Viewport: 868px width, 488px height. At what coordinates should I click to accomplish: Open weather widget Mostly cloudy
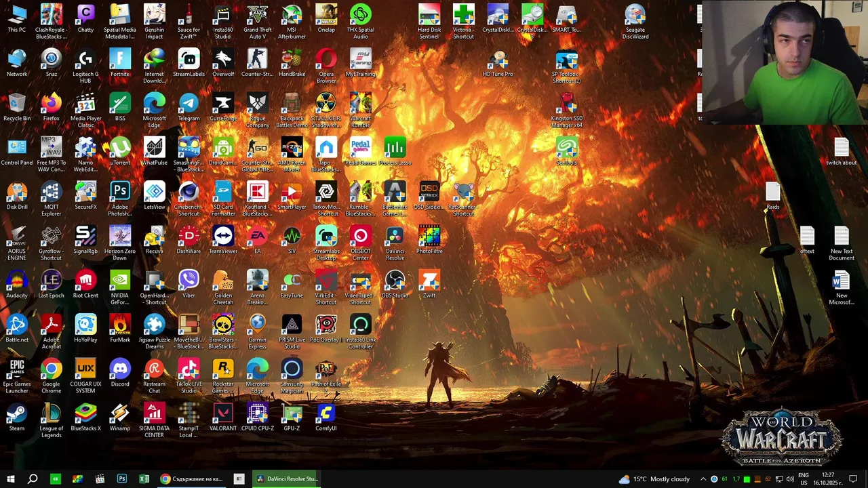click(x=654, y=479)
